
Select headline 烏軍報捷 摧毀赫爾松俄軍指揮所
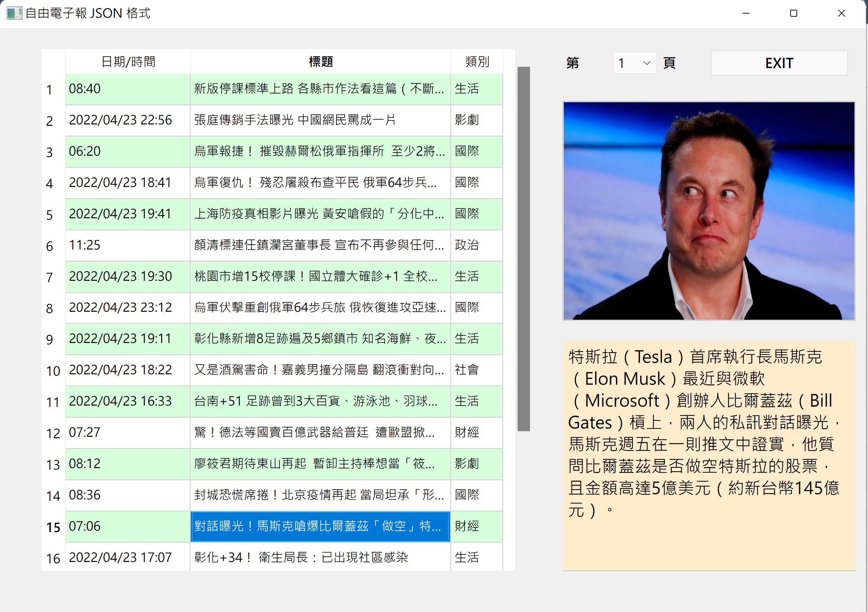click(320, 151)
